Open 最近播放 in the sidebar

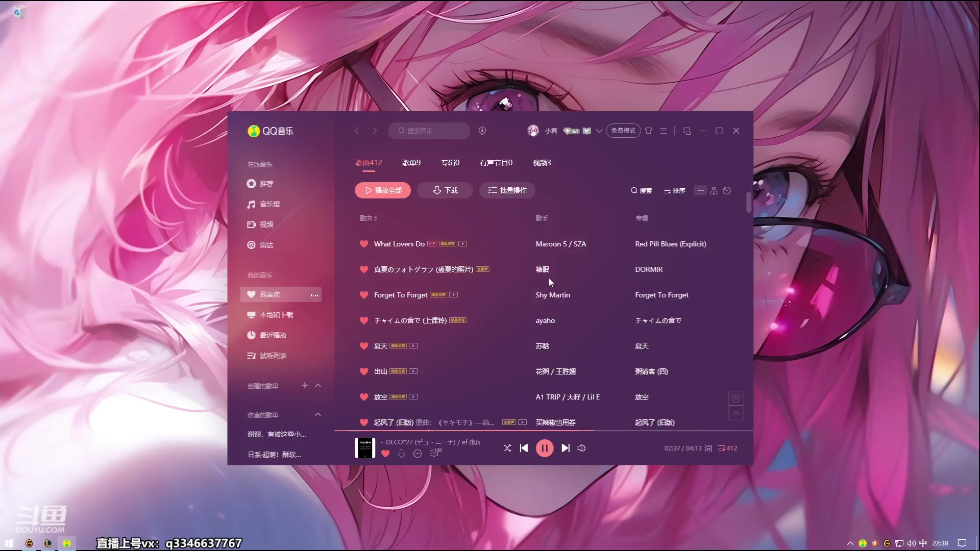pos(273,335)
